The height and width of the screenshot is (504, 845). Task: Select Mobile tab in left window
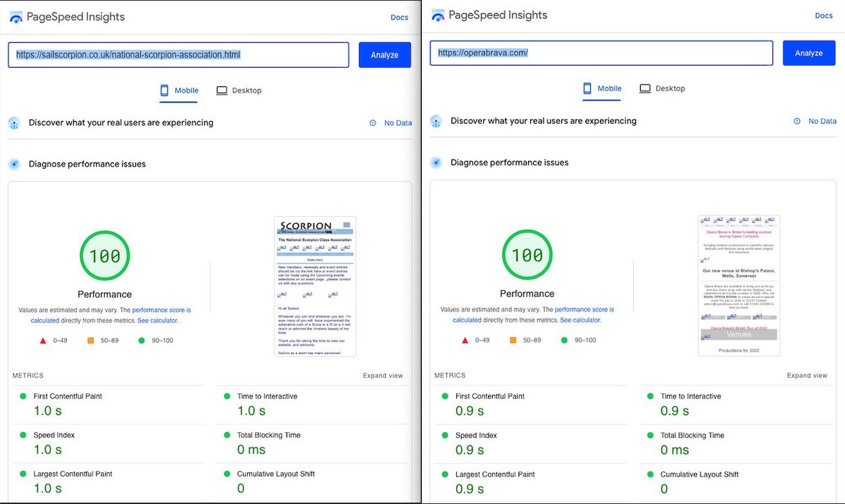[x=180, y=91]
